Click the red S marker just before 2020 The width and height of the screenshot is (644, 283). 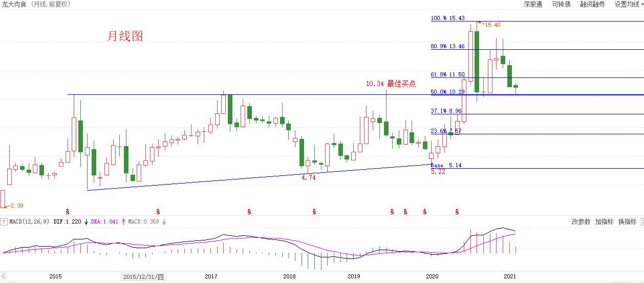[424, 211]
